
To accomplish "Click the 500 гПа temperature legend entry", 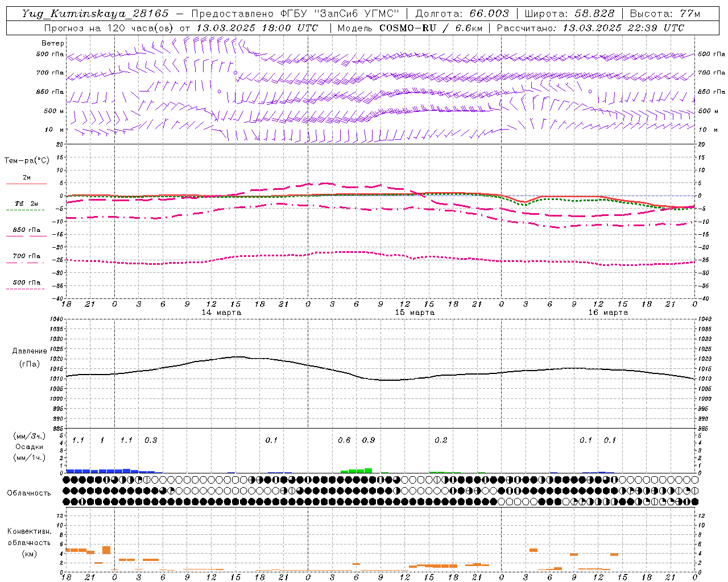I will pyautogui.click(x=26, y=282).
